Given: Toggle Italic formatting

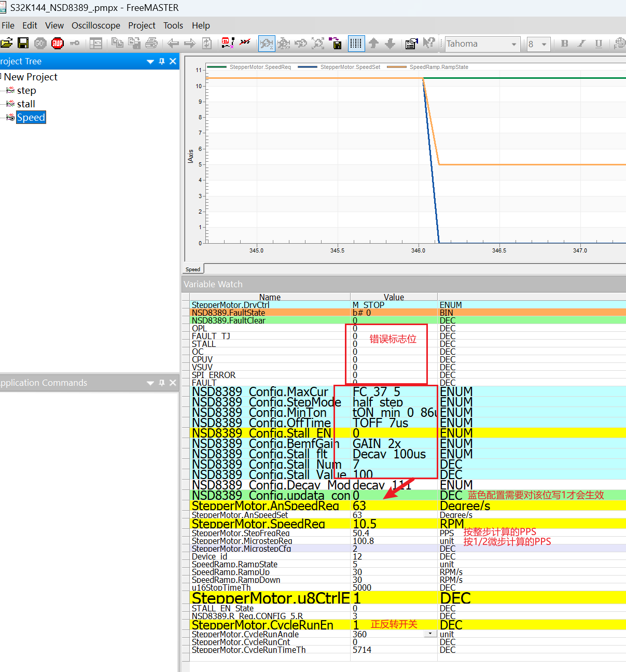Looking at the screenshot, I should (581, 44).
